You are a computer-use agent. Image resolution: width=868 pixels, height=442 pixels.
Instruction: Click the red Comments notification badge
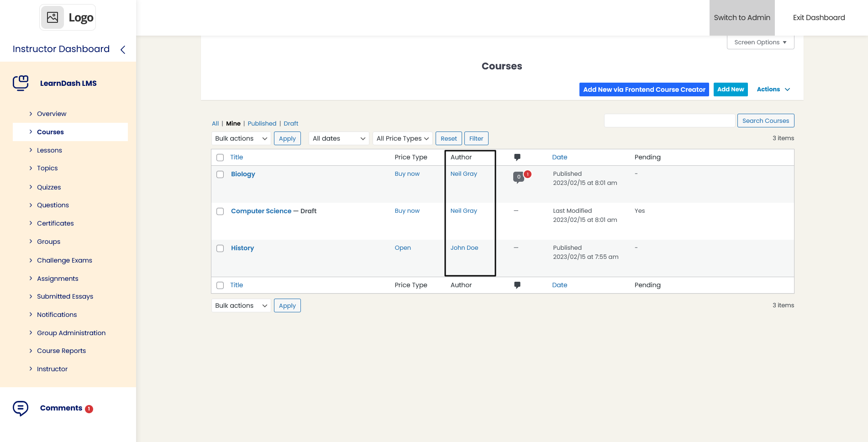(89, 409)
